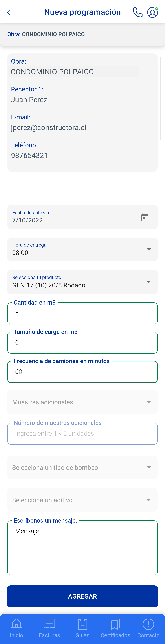The image size is (165, 644).
Task: Go back using the top-left arrow
Action: (9, 13)
